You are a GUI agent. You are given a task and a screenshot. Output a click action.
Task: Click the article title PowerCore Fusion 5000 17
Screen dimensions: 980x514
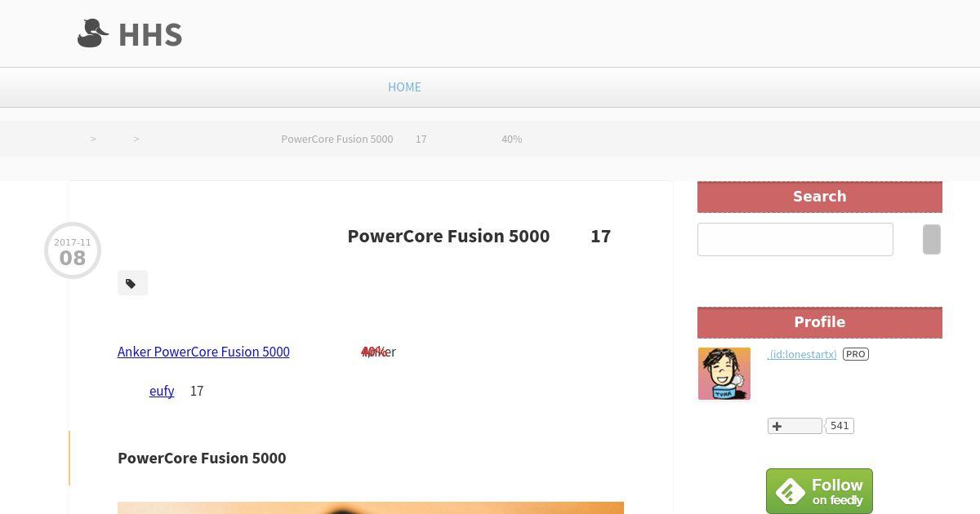coord(479,236)
